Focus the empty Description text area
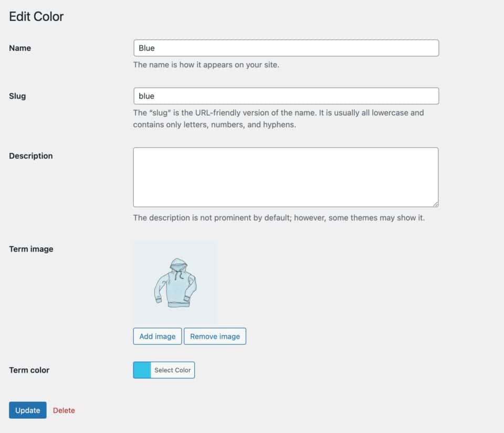The height and width of the screenshot is (433, 504). pyautogui.click(x=286, y=177)
